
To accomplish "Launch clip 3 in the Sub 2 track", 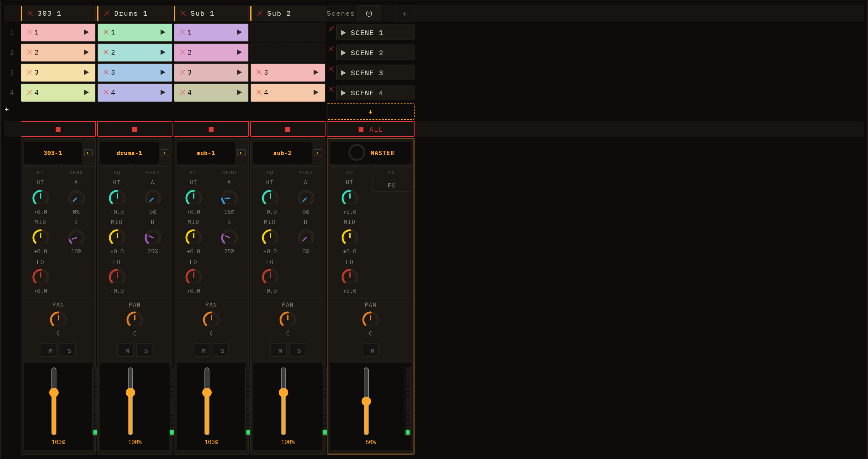I will click(316, 72).
